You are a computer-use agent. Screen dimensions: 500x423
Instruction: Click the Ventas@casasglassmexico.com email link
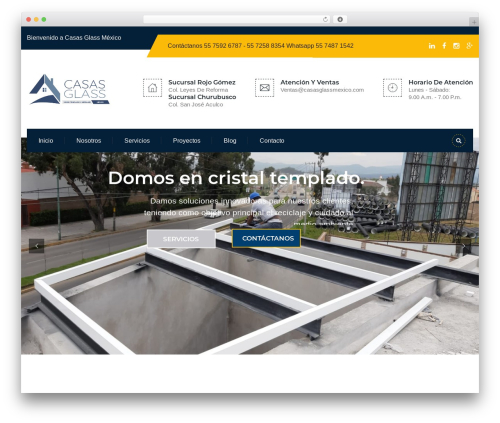[x=322, y=90]
